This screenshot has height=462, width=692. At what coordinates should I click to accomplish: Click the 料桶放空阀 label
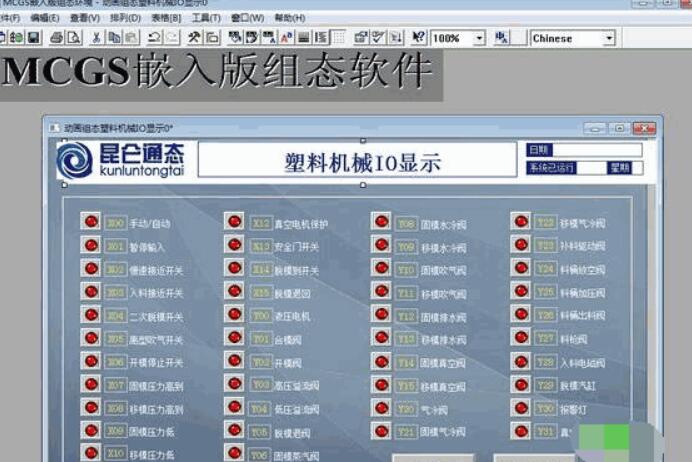(x=583, y=270)
